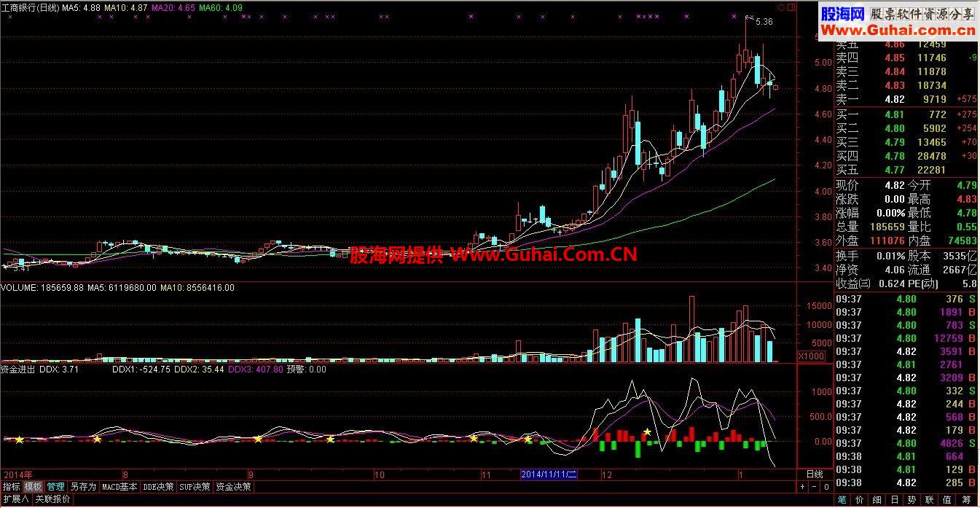The height and width of the screenshot is (508, 980).
Task: Switch to MACD基本 template
Action: (119, 486)
